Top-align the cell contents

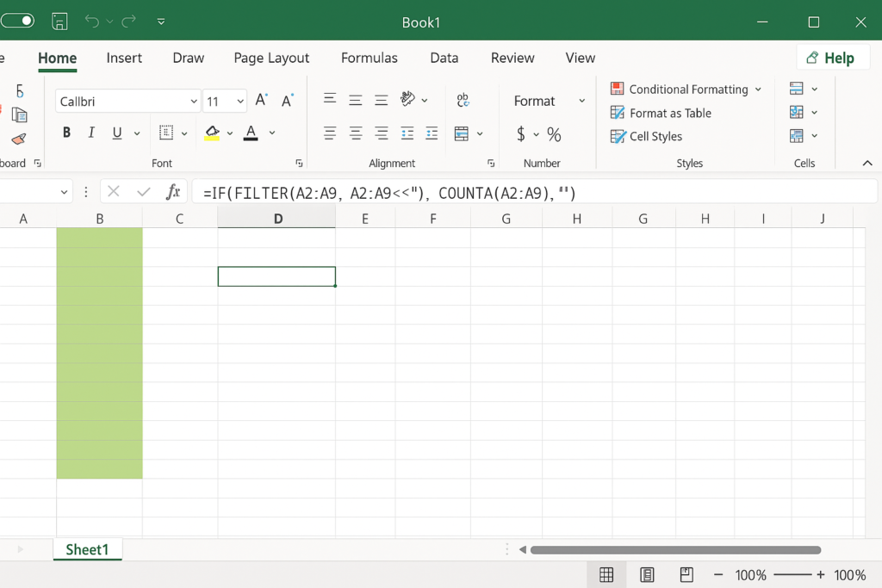pyautogui.click(x=330, y=99)
